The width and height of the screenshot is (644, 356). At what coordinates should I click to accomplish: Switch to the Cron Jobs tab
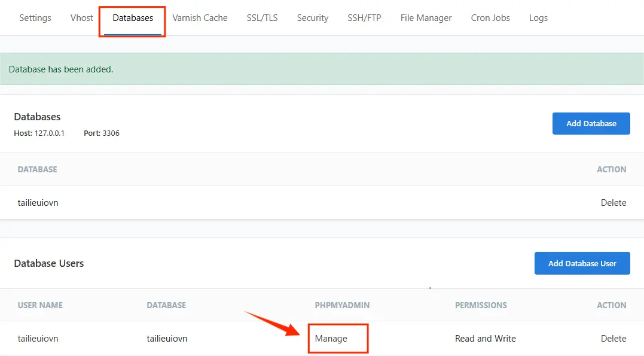tap(490, 18)
